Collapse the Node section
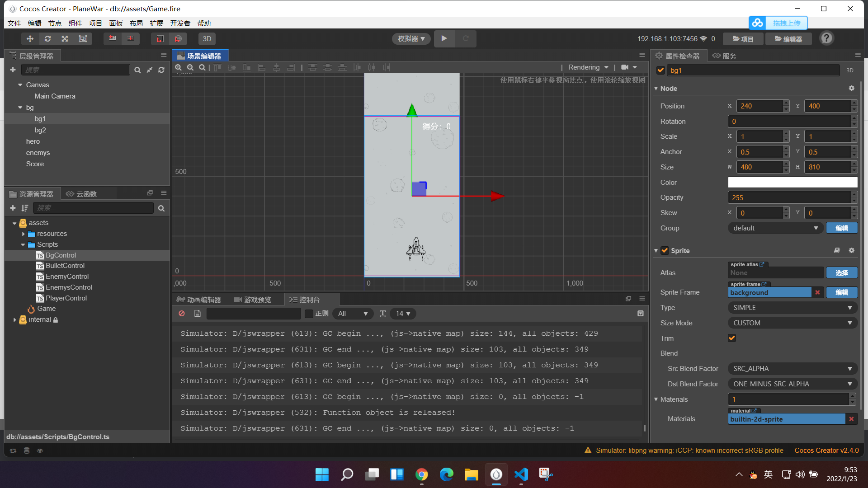 [656, 89]
